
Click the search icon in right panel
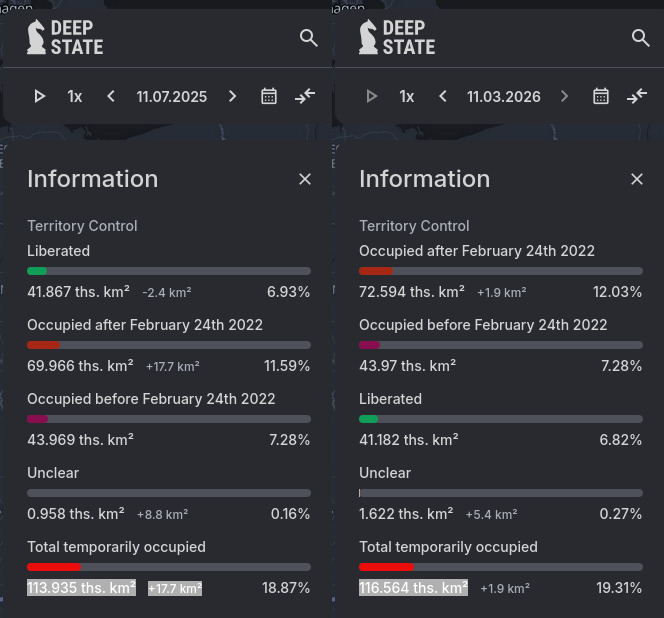(x=640, y=38)
